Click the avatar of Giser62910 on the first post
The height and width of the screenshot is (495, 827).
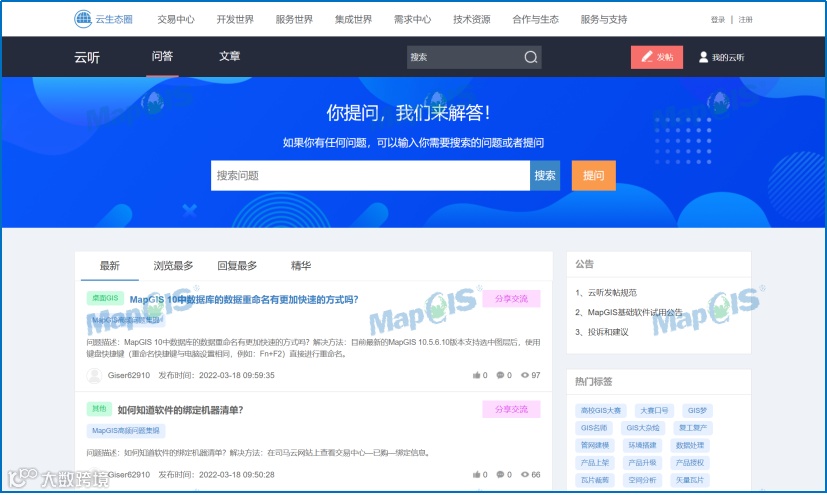pos(94,375)
